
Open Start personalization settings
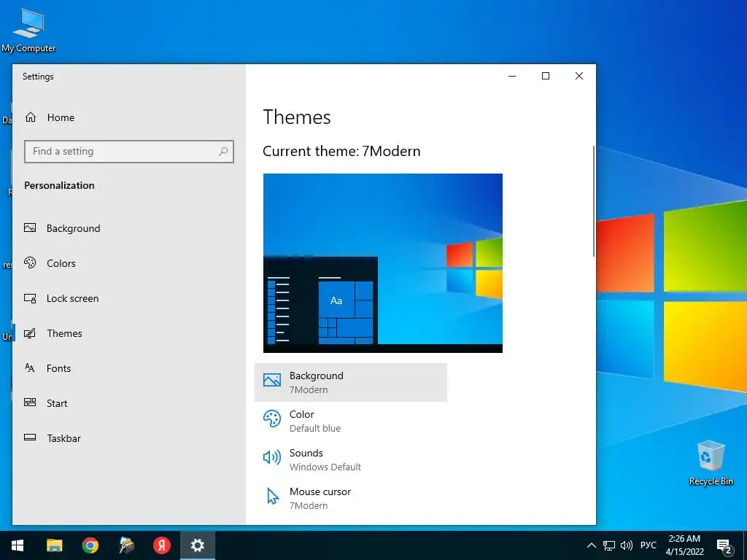128,403
